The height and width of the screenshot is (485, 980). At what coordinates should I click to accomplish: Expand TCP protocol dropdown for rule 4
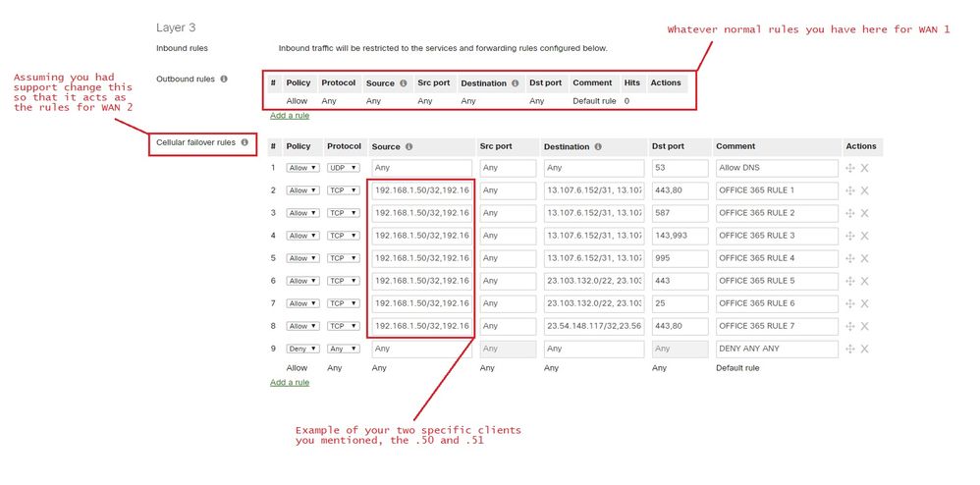point(344,236)
